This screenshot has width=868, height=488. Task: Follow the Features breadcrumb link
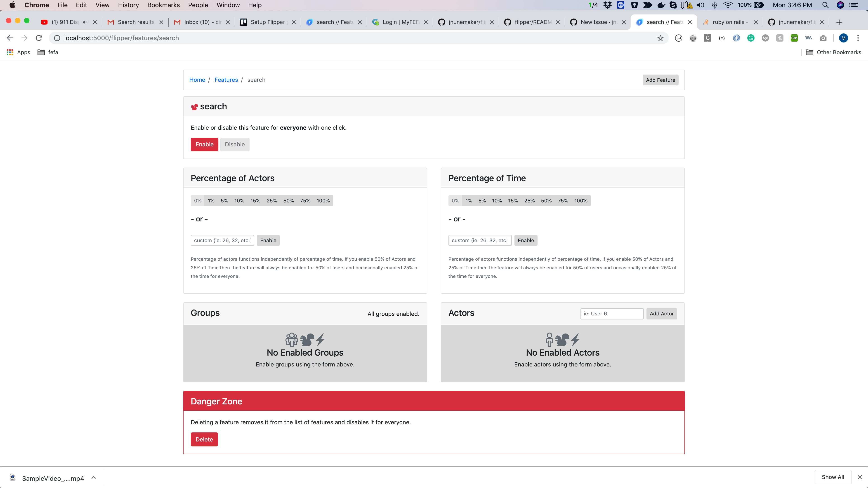(x=226, y=80)
